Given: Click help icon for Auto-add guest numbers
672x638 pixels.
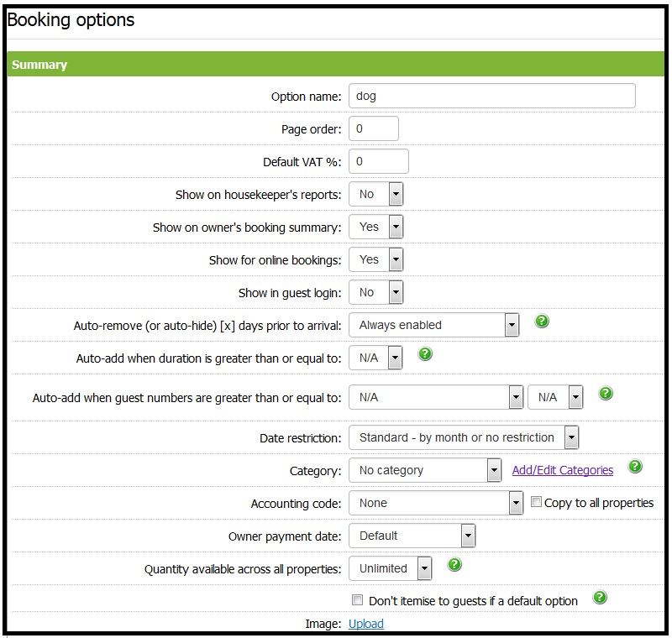Looking at the screenshot, I should 605,393.
